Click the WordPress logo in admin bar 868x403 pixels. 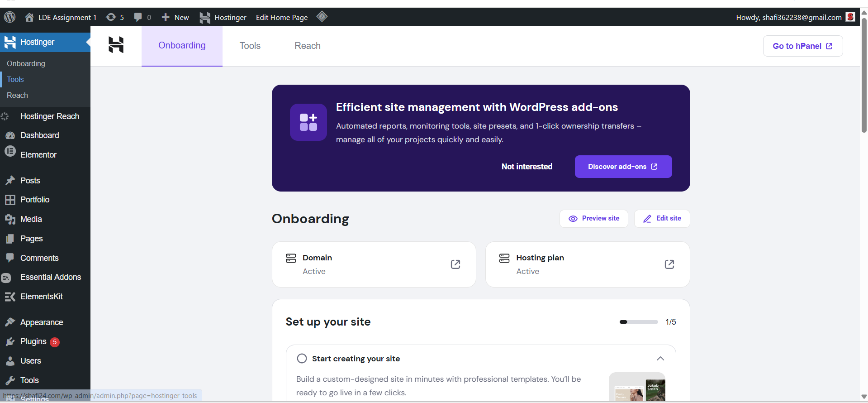click(x=10, y=17)
